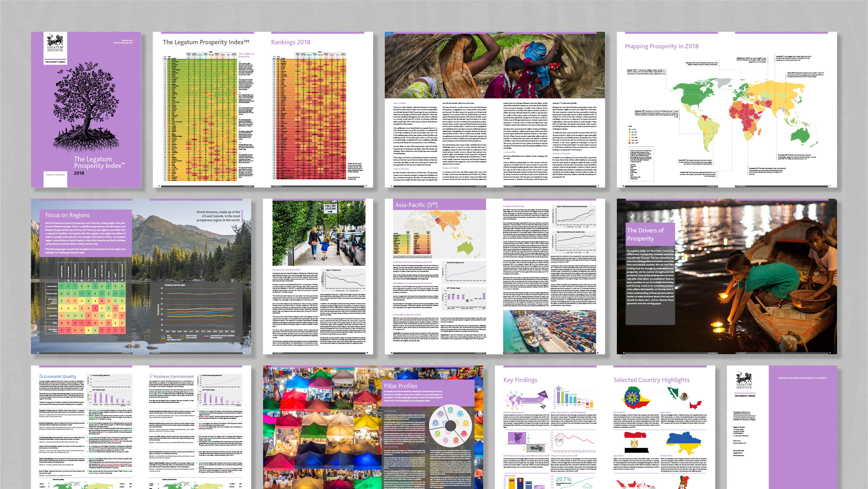Click 'The Legatum Prosperity Index™' page heading

206,42
